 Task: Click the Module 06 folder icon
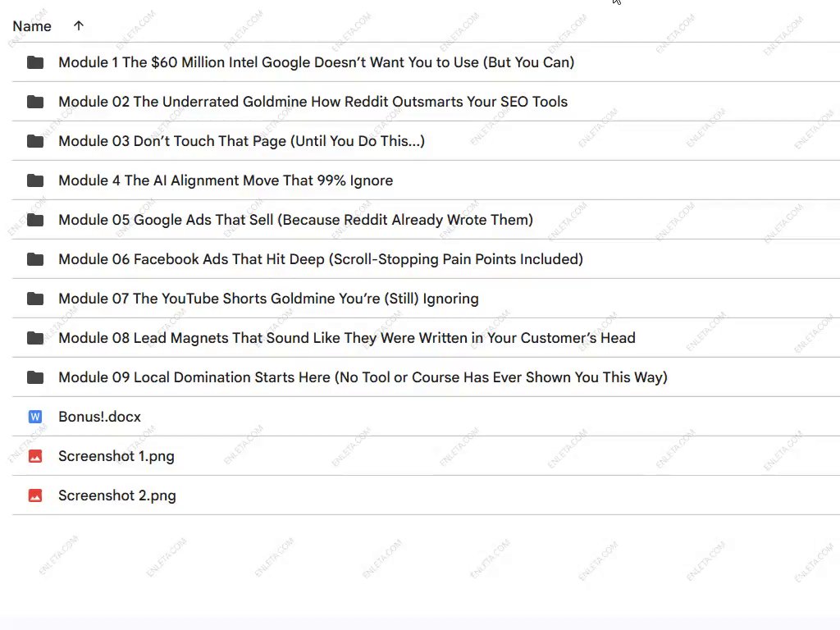pyautogui.click(x=35, y=259)
